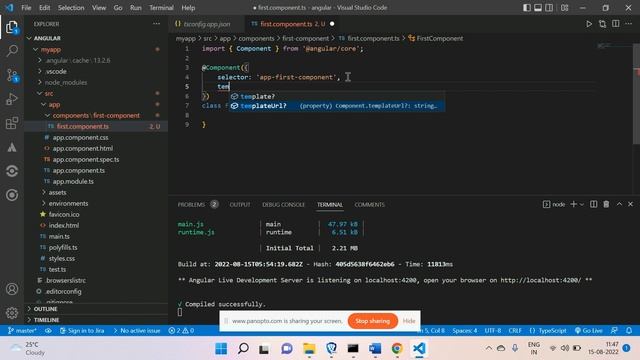
Task: Open the Angular extension icon in activity bar
Action: [12, 147]
